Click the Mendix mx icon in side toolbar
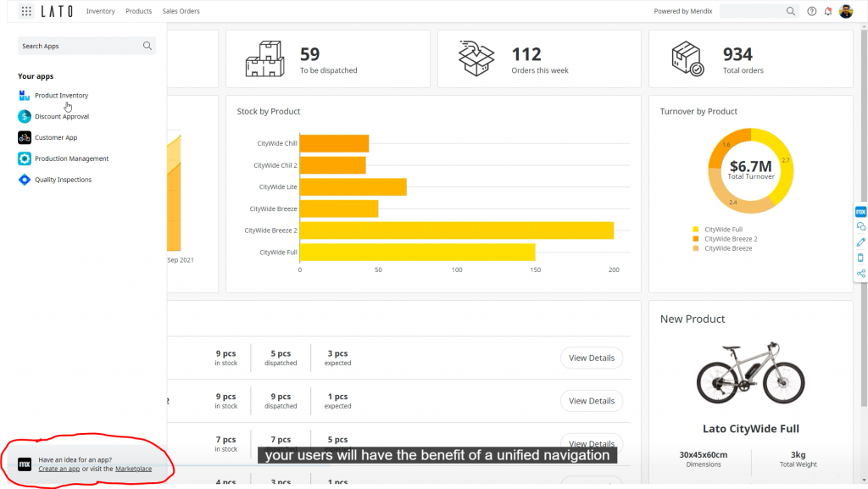 pos(860,211)
